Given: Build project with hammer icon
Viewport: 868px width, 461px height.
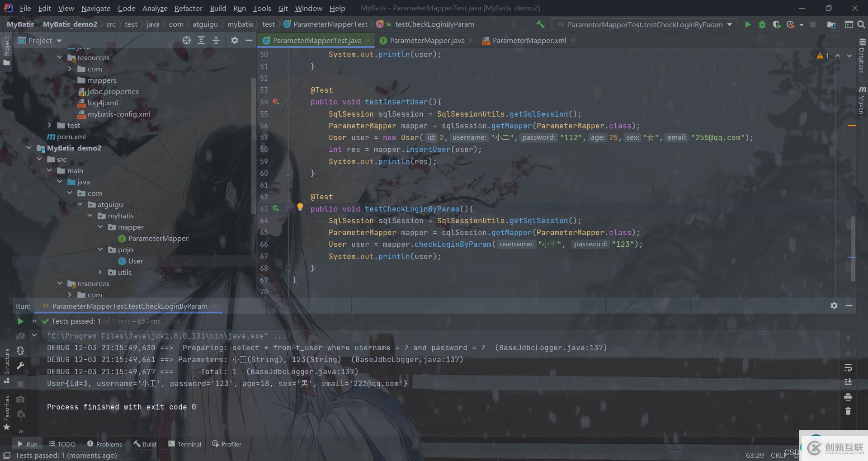Looking at the screenshot, I should (x=540, y=24).
